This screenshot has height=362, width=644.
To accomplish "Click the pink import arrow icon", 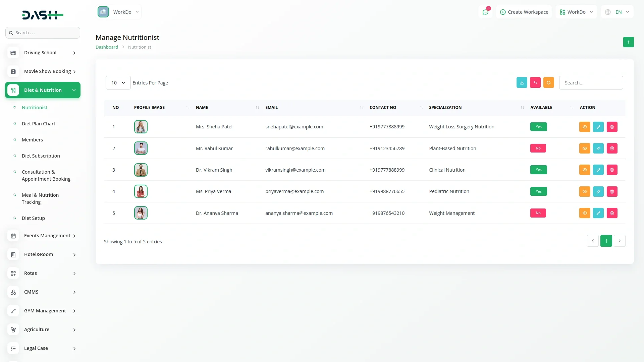I will pos(535,83).
